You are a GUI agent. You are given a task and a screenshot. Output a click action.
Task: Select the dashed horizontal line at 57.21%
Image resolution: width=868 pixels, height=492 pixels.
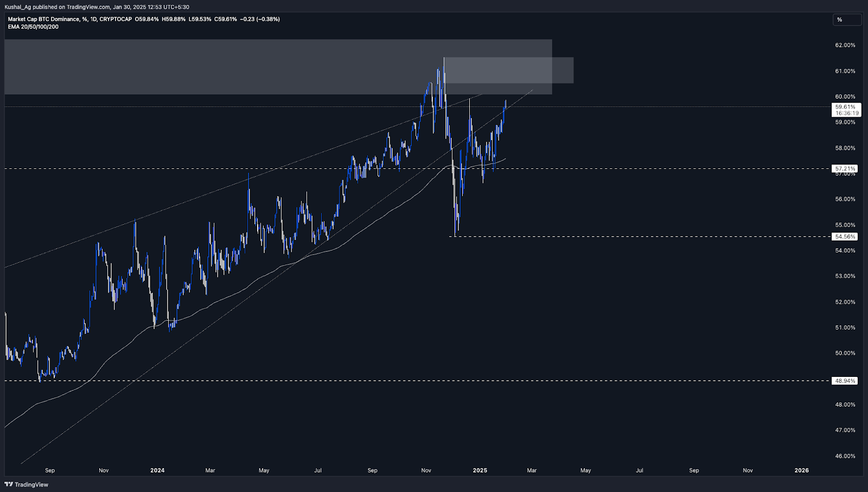tap(417, 168)
